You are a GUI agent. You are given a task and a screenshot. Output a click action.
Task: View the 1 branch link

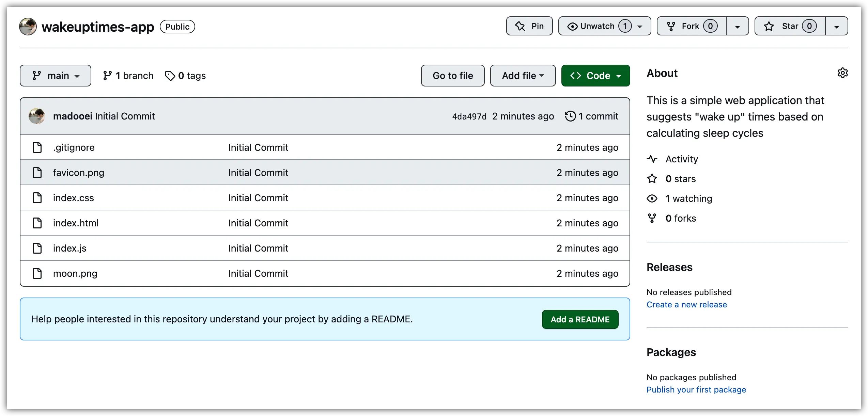click(x=128, y=76)
